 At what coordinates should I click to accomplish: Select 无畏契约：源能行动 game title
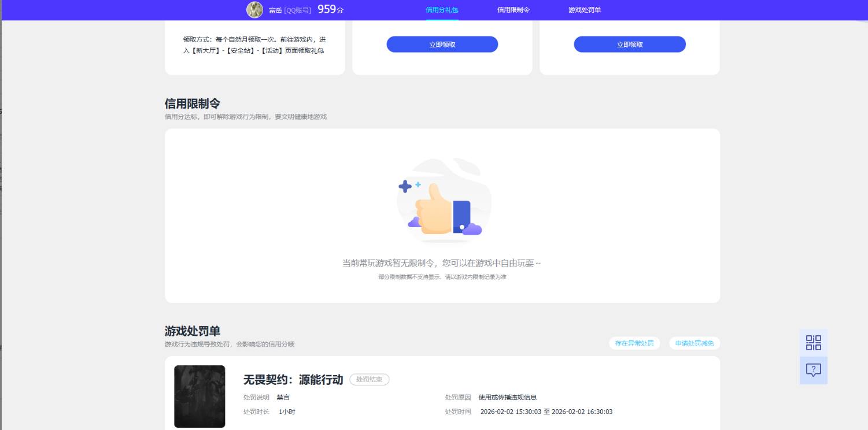pos(293,380)
